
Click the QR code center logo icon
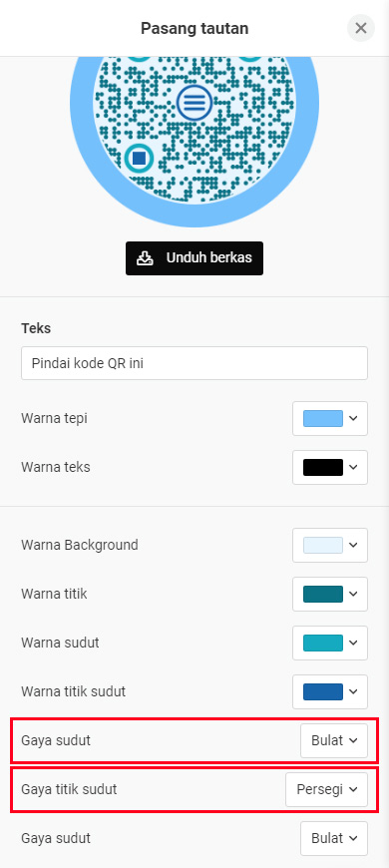pos(194,102)
